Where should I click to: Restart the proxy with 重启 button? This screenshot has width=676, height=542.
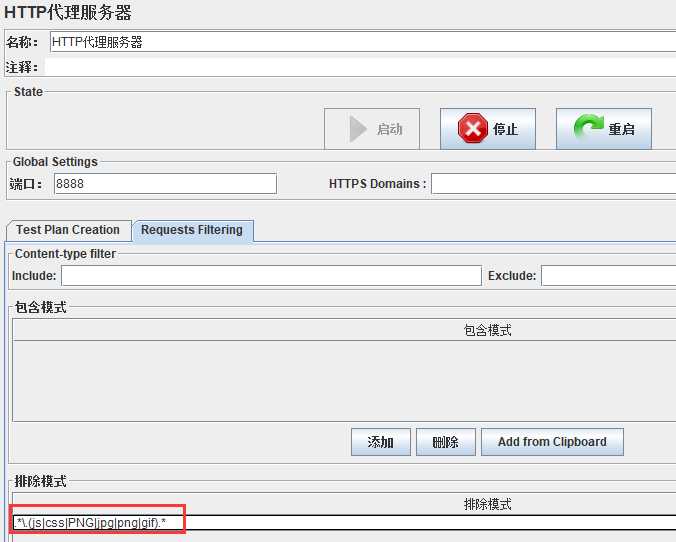(604, 129)
